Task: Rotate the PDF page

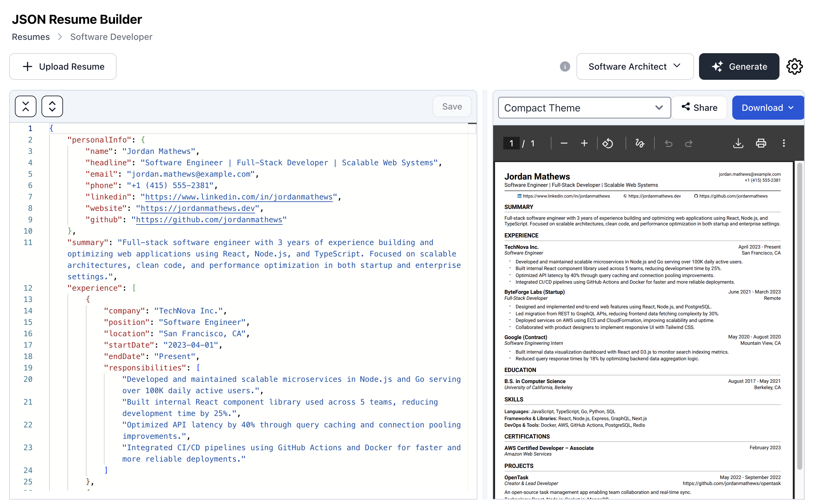Action: tap(607, 143)
